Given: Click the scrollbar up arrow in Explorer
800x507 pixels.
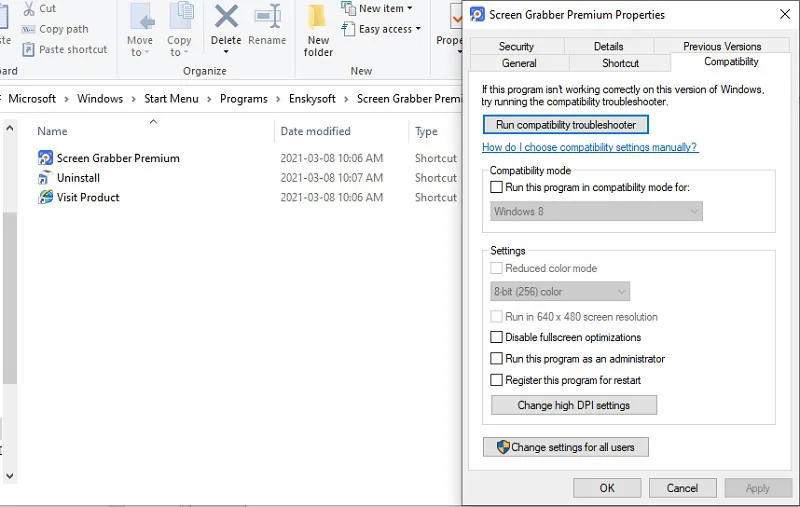Looking at the screenshot, I should point(10,128).
